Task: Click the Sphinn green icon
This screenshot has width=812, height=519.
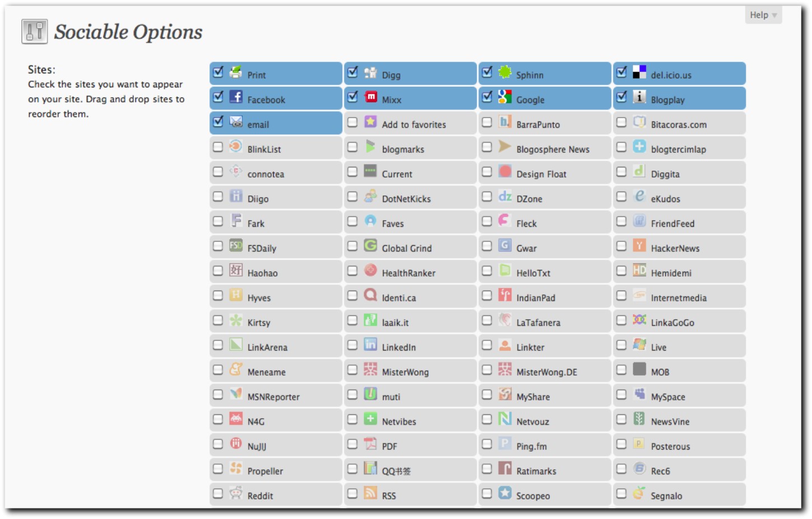Action: tap(505, 72)
